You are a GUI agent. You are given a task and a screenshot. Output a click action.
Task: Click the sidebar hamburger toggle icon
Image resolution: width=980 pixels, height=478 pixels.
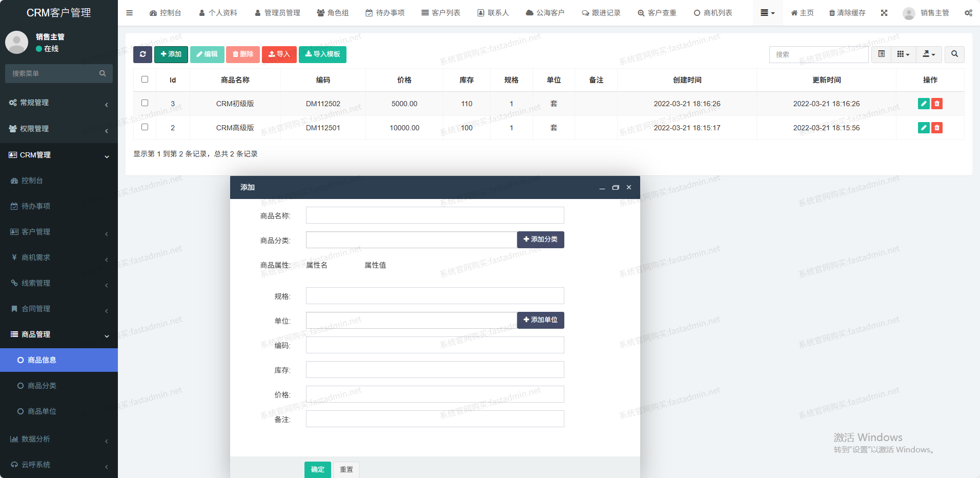point(130,13)
